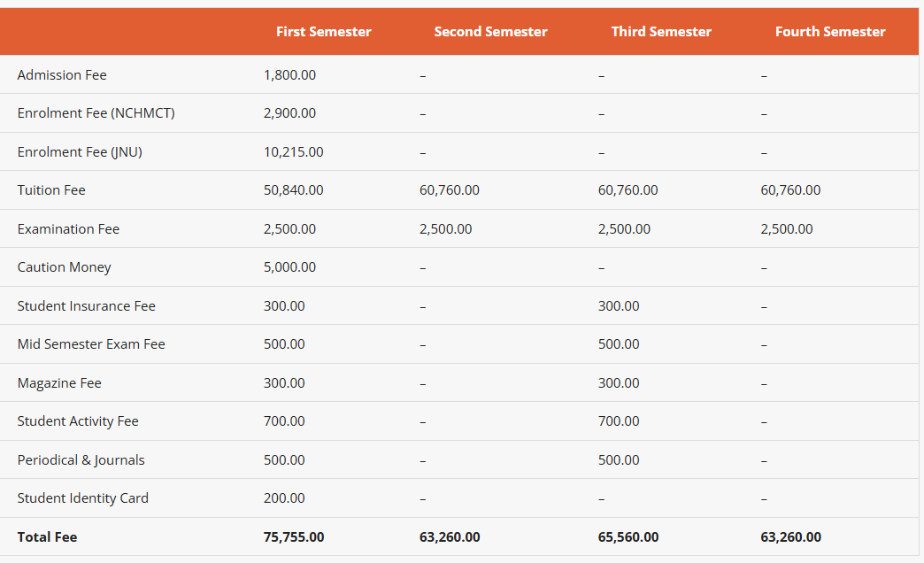
Task: Click the Magazine Fee row label
Action: coord(59,383)
